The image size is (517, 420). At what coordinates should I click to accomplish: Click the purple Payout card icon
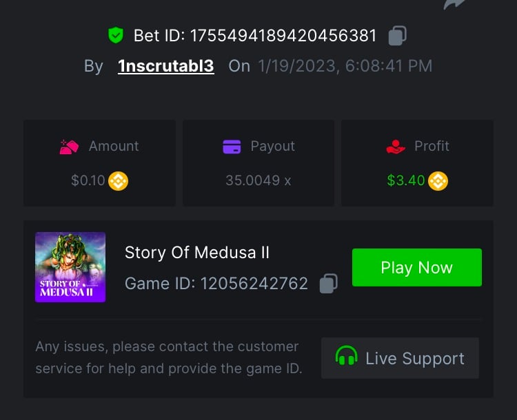(x=232, y=147)
